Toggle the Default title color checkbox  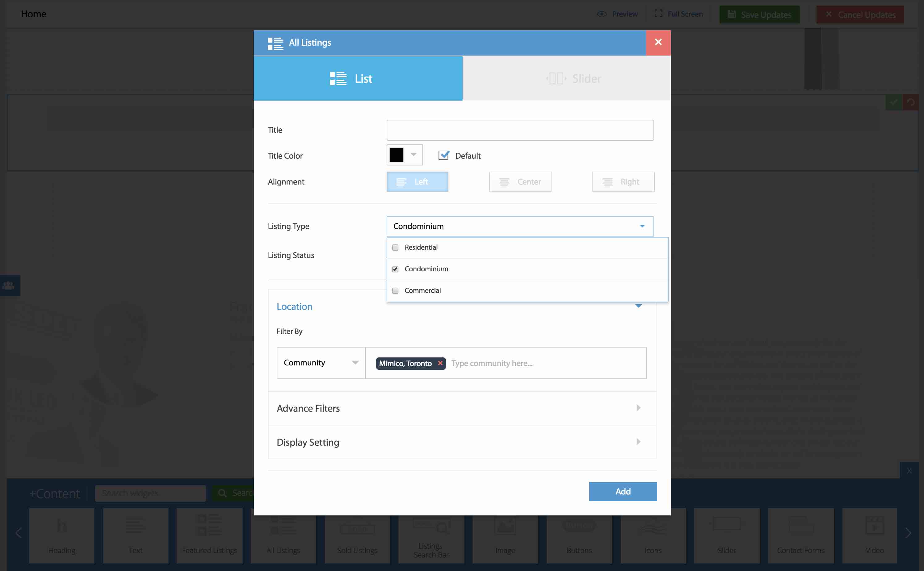click(443, 155)
